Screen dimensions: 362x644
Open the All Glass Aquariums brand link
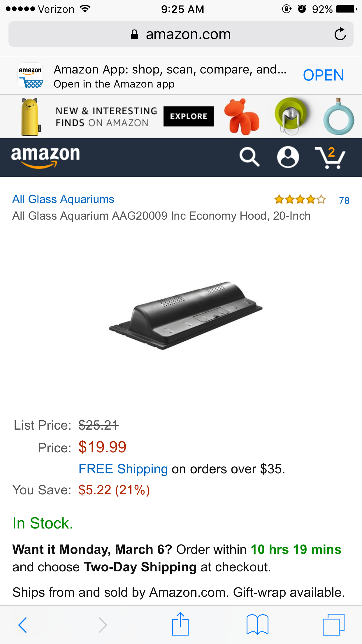(x=63, y=199)
